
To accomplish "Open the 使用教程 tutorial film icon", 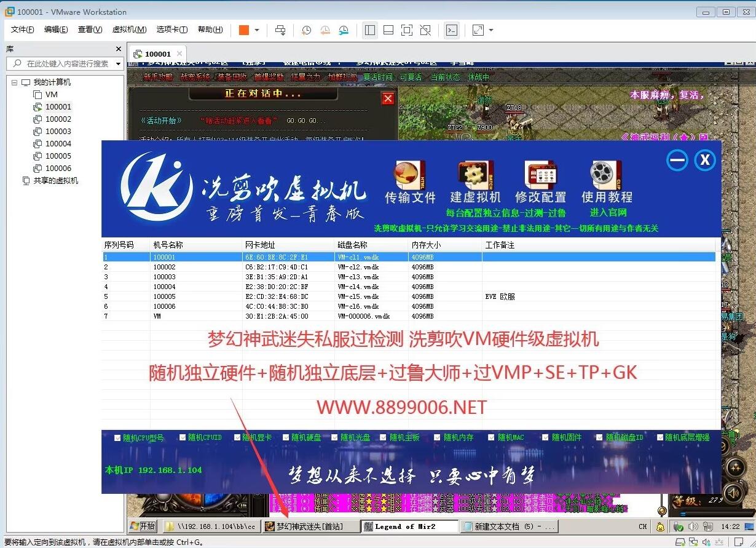I will pyautogui.click(x=607, y=175).
